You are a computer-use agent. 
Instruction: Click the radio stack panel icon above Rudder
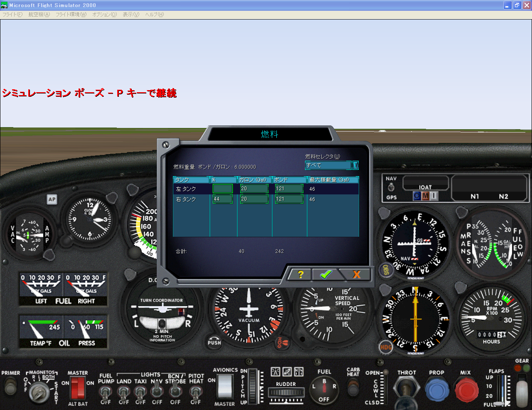point(298,372)
